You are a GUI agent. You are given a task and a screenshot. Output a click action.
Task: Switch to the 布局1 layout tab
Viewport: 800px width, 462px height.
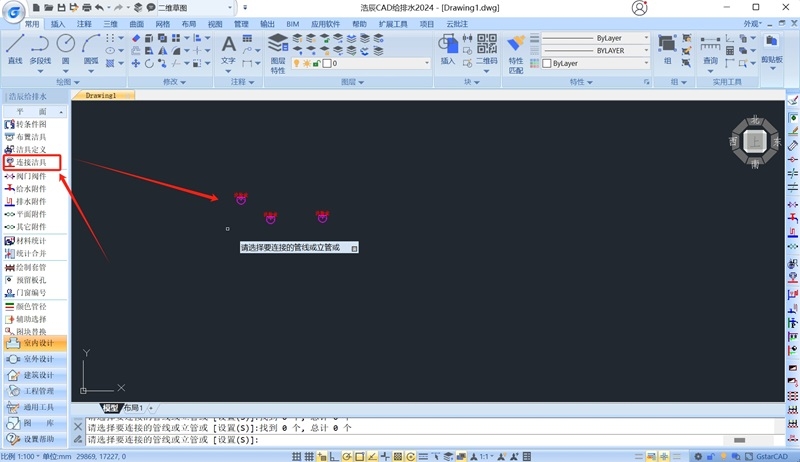click(x=133, y=408)
